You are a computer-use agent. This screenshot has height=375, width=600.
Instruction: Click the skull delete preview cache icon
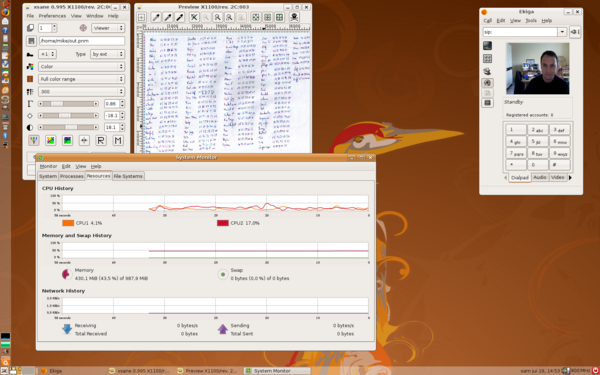click(x=294, y=17)
